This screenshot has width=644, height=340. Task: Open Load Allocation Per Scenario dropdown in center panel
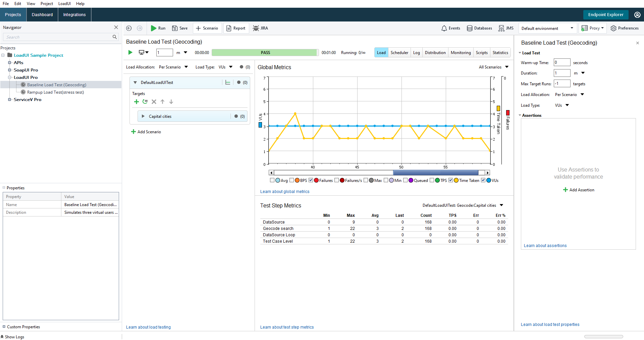(173, 67)
